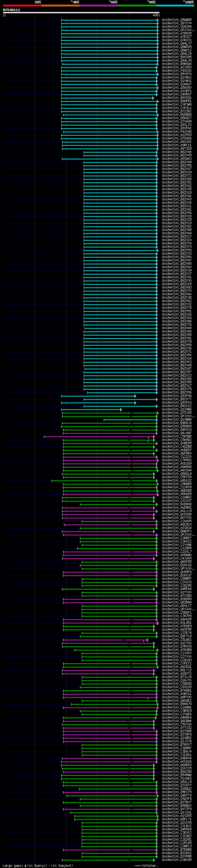197x868 pixels.
Task: Click hit label UniRef100_Q5KB69
Action: pos(177,426)
